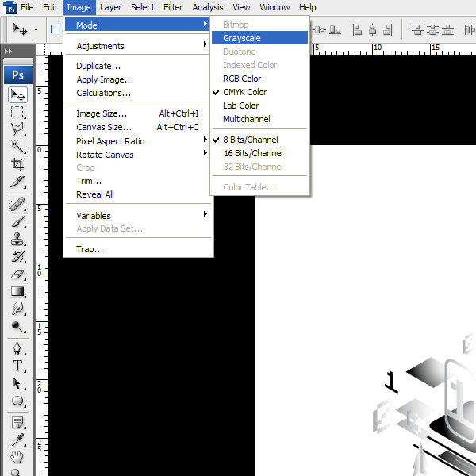Activate the Pen tool
This screenshot has width=476, height=476.
click(x=17, y=348)
